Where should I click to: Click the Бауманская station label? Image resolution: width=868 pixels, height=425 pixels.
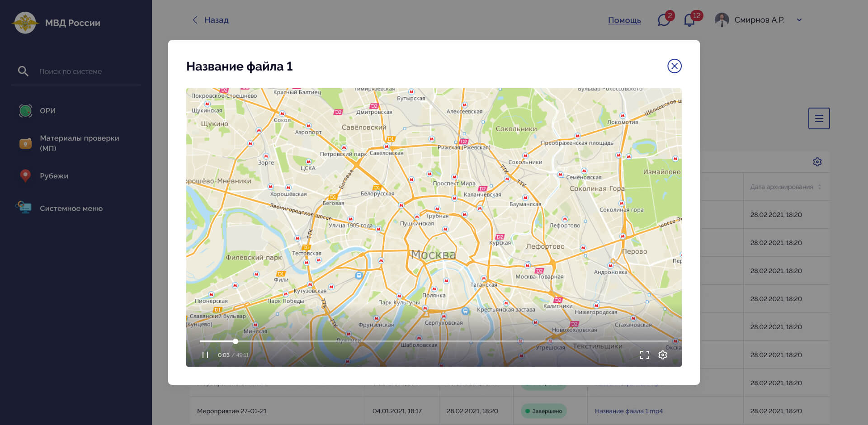(x=525, y=204)
